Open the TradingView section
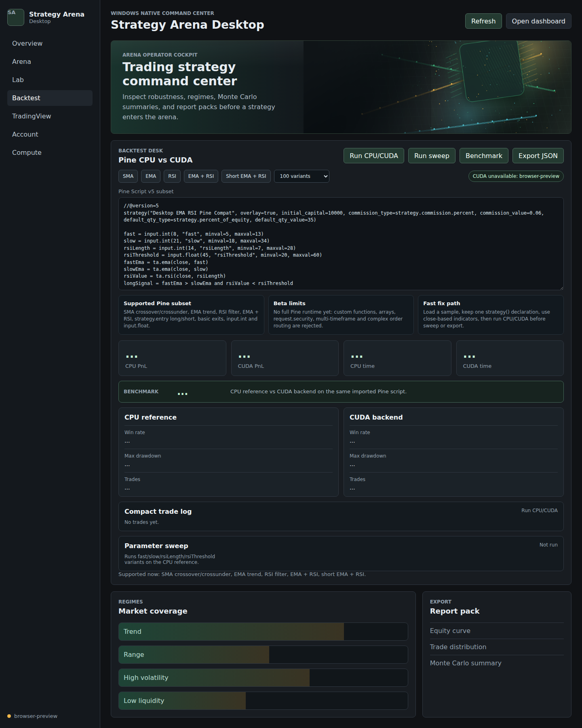The image size is (582, 728). (50, 116)
